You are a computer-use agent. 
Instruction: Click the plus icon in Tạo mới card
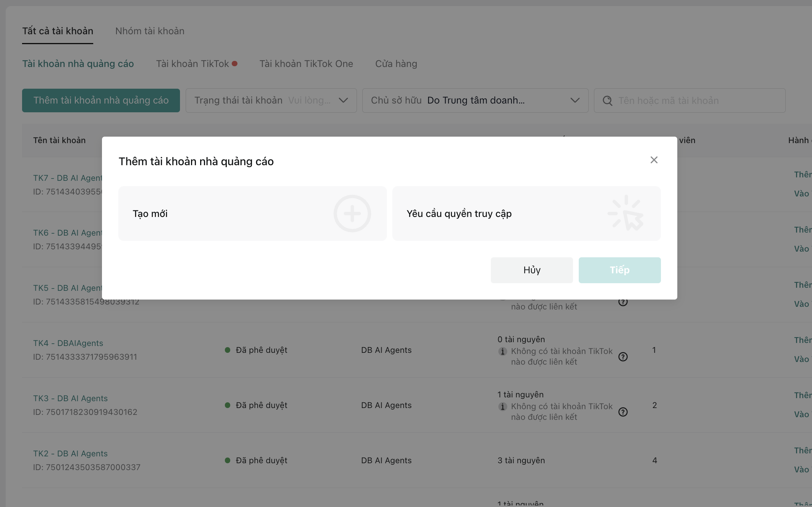pyautogui.click(x=352, y=214)
